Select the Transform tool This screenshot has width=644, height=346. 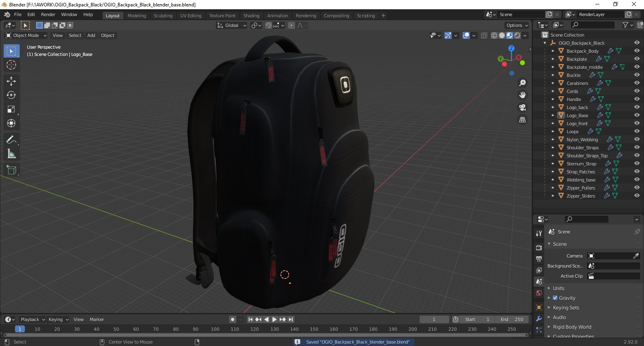pos(11,124)
